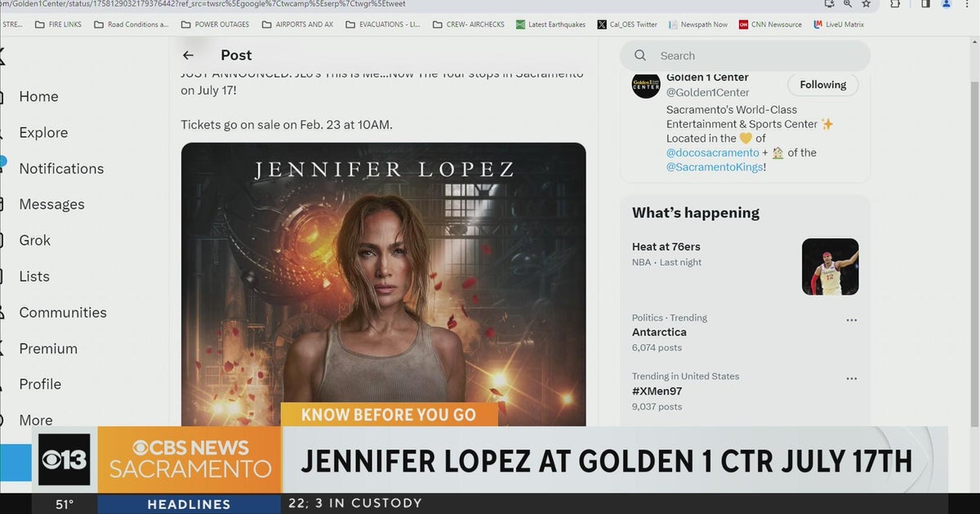
Task: Click the Chrome profile avatar icon
Action: pyautogui.click(x=947, y=4)
